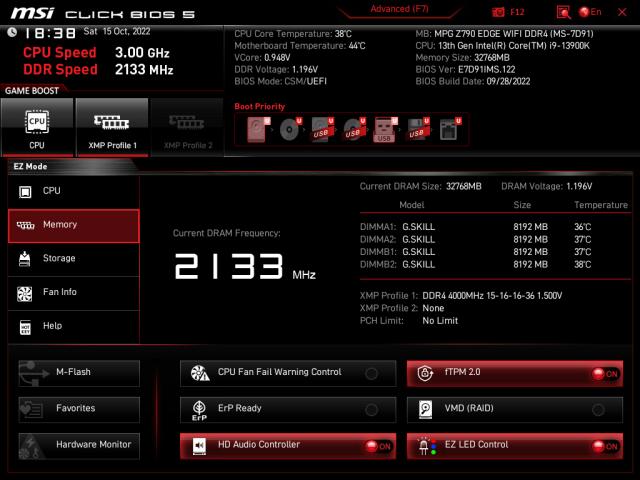Screen dimensions: 640x480
Task: Select the CD/DVD drive boot priority icon
Action: 290,129
